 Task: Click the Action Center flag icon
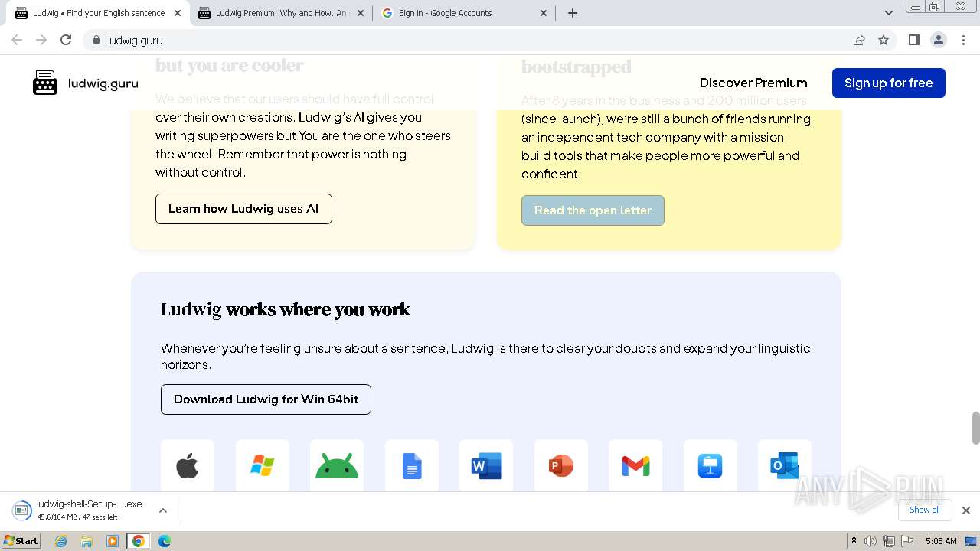pos(907,541)
